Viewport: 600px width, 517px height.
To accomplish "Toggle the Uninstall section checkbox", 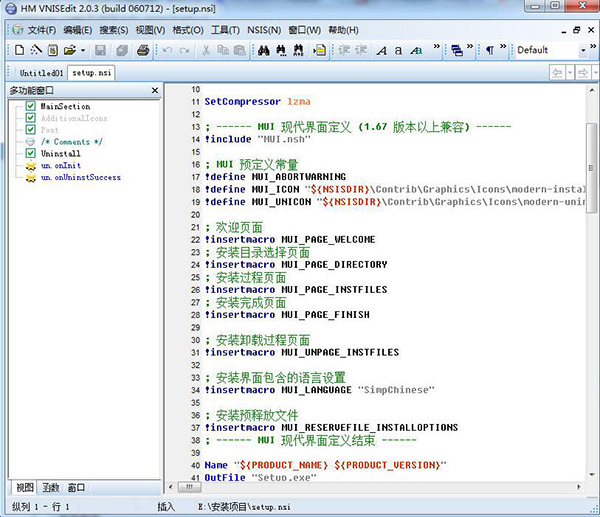I will [31, 154].
